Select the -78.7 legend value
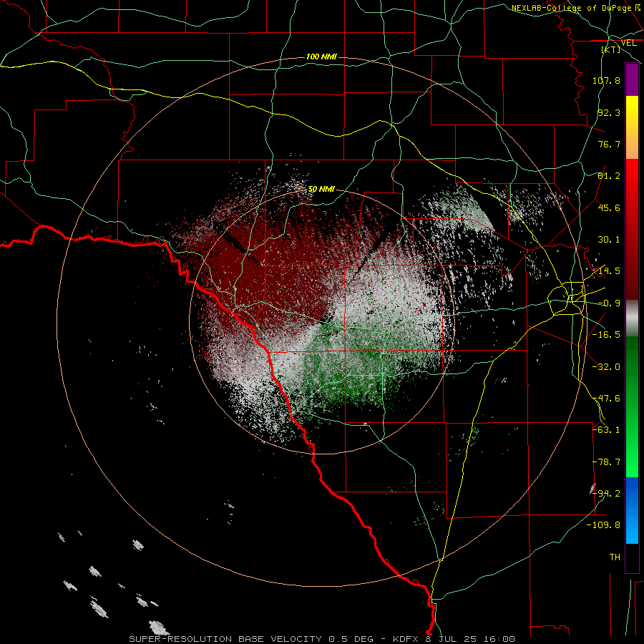The width and height of the screenshot is (644, 644). click(x=606, y=462)
